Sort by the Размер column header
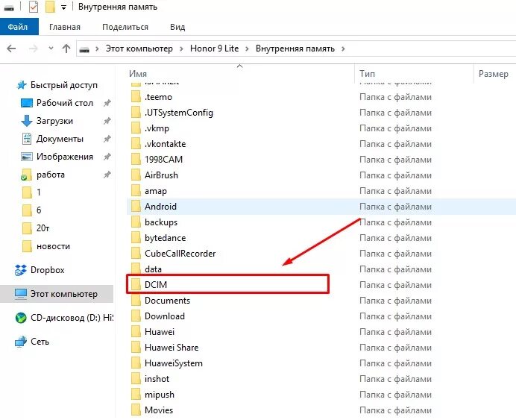 pos(495,74)
